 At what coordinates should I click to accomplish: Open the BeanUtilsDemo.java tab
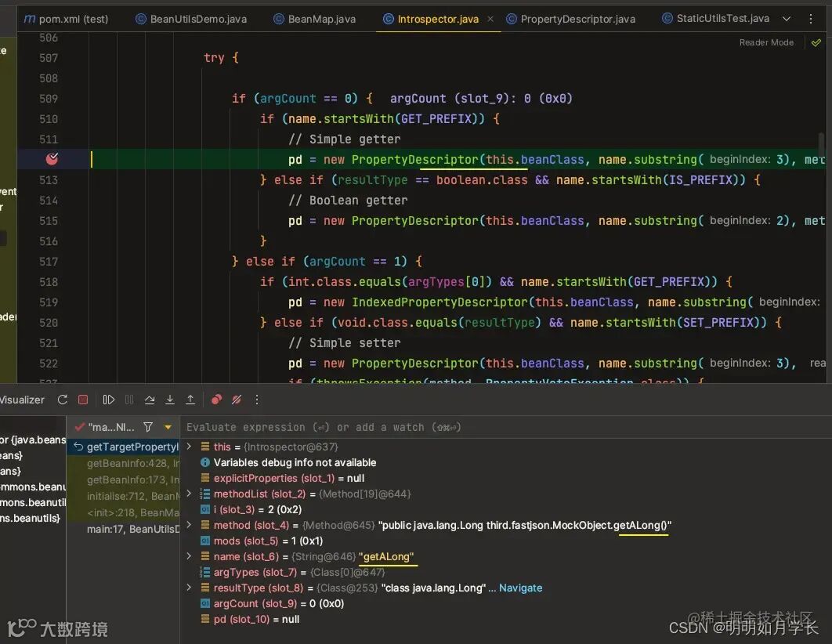pyautogui.click(x=197, y=19)
